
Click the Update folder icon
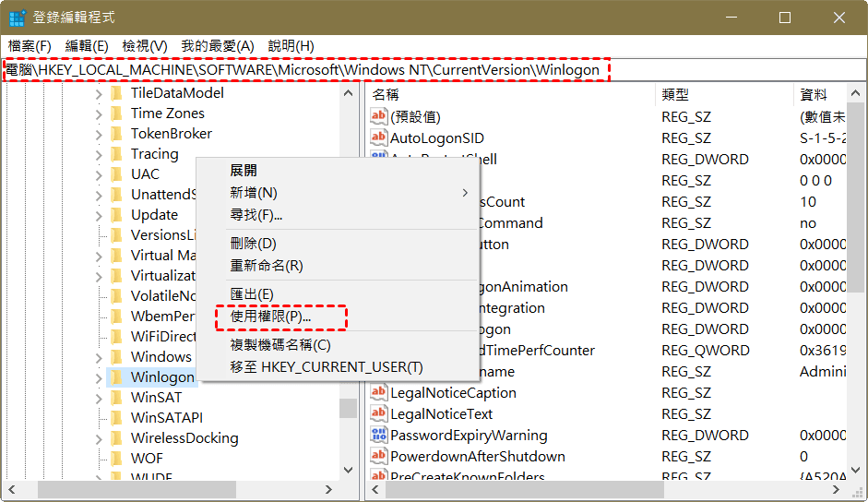pyautogui.click(x=116, y=215)
